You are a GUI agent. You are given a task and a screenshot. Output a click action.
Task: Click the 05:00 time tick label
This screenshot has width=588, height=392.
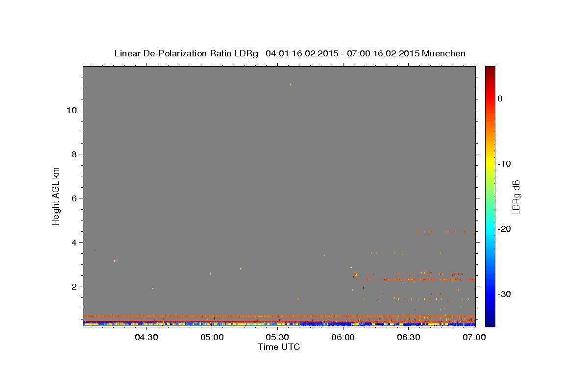pos(212,338)
